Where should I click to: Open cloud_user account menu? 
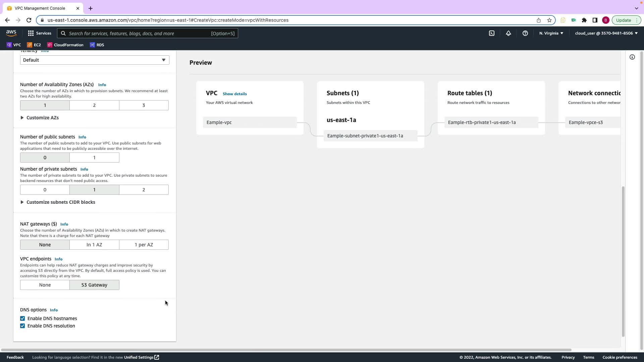[x=606, y=33]
